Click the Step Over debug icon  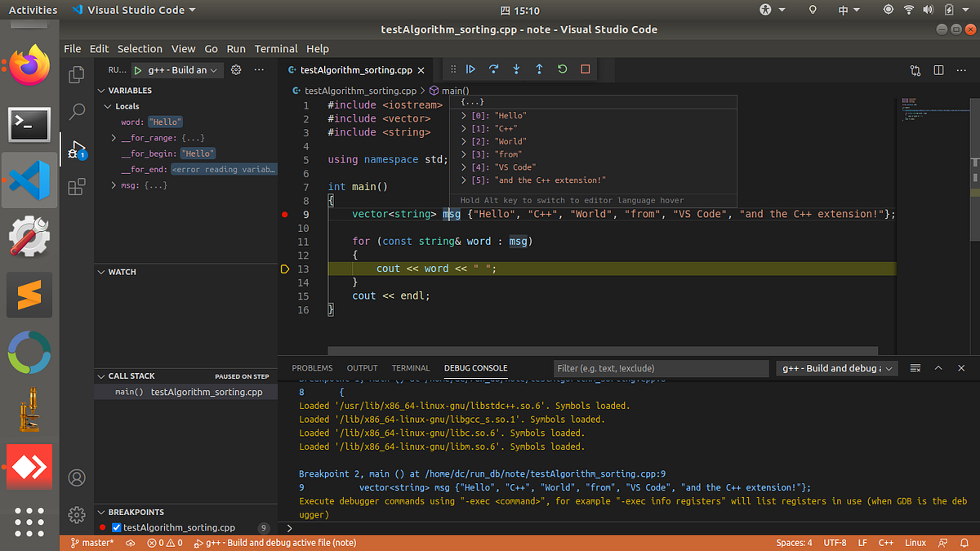point(493,69)
